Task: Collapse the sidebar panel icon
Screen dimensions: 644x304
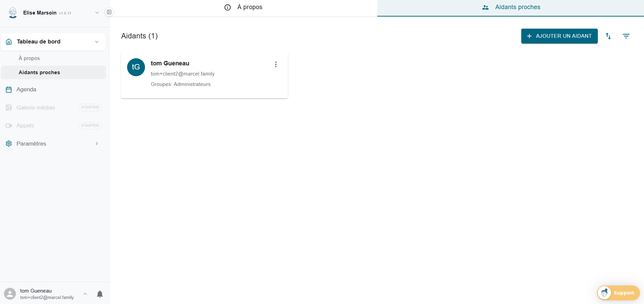Action: pos(109,12)
